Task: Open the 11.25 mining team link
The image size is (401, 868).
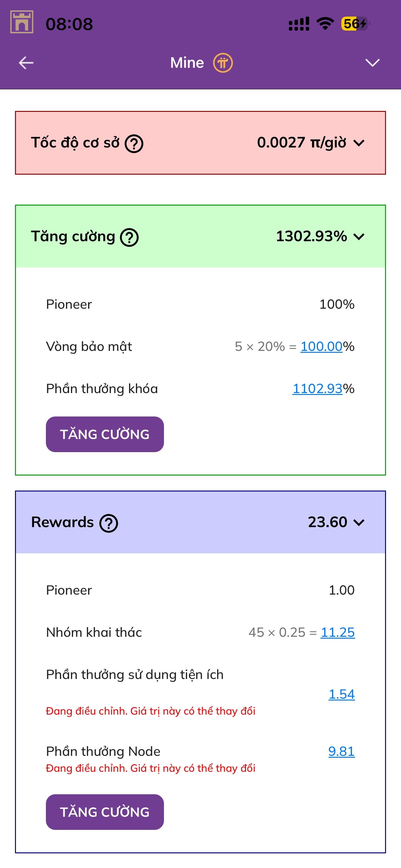Action: 337,632
